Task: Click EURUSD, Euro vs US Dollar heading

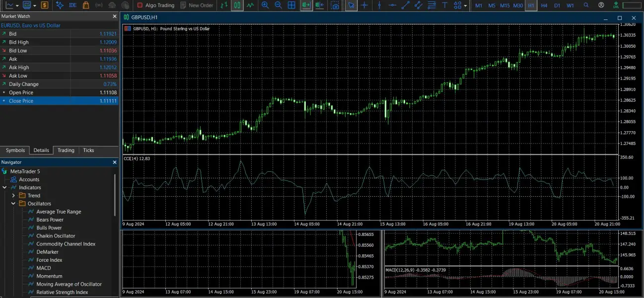Action: click(31, 25)
